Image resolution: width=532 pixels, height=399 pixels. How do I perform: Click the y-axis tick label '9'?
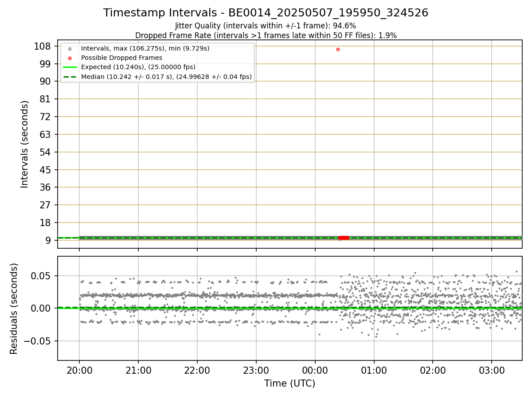(49, 240)
